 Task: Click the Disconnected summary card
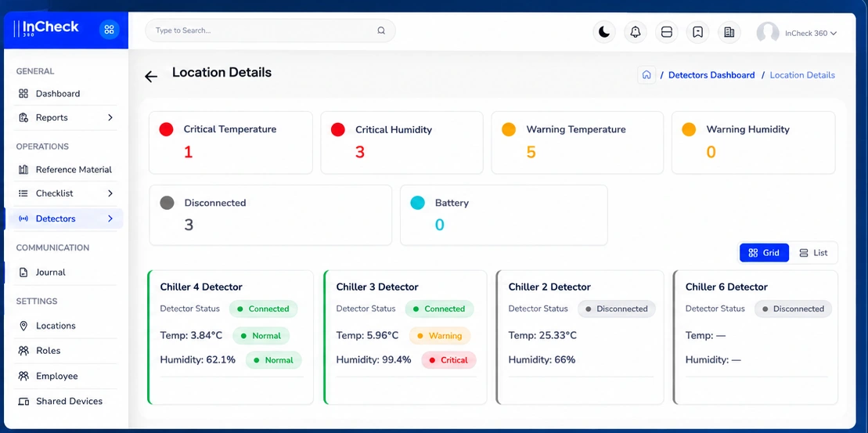click(271, 215)
